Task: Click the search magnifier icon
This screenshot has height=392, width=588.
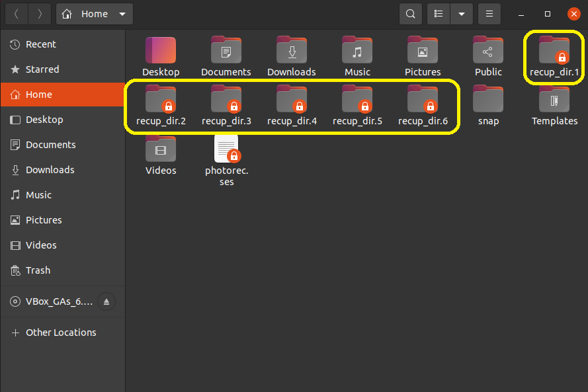Action: coord(411,14)
